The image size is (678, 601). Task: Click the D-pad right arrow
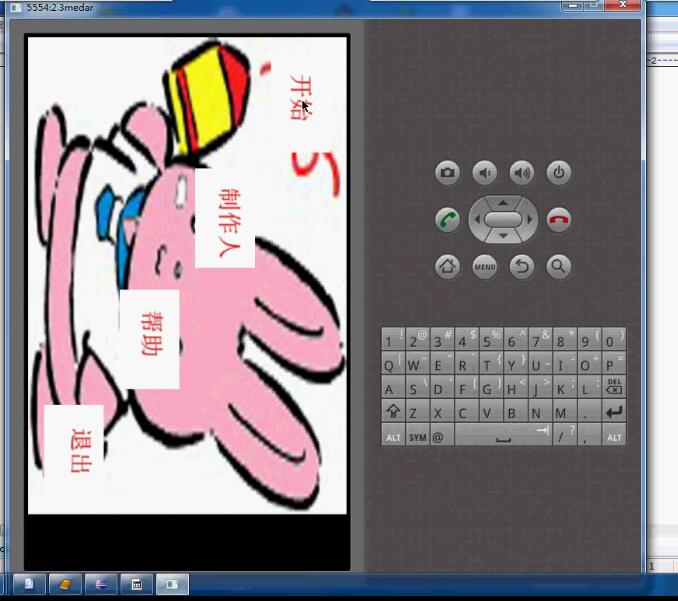tap(530, 220)
